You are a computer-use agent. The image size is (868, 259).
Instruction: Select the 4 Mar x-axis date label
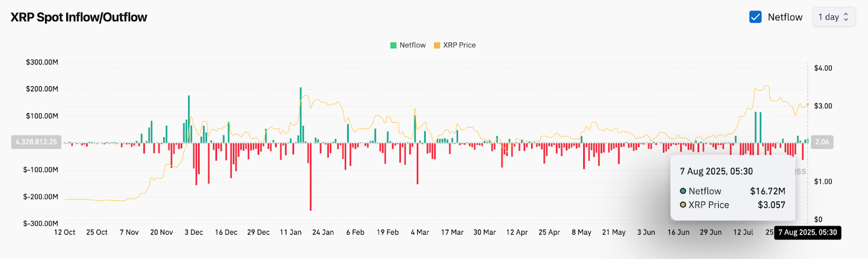(x=420, y=232)
